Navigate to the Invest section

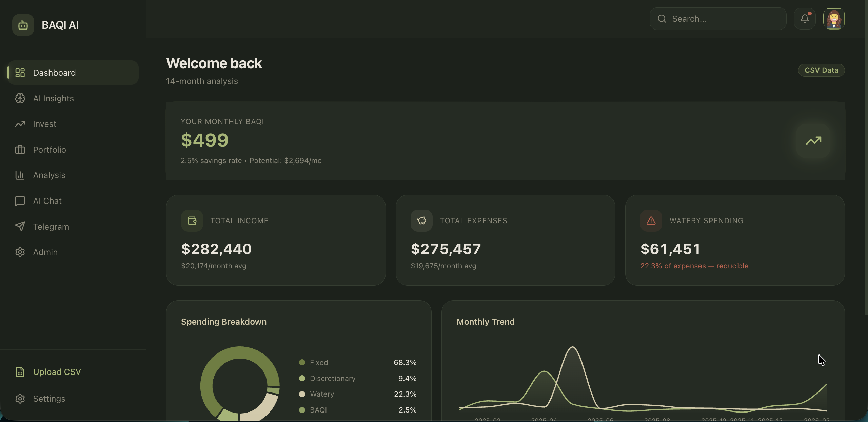click(73, 124)
